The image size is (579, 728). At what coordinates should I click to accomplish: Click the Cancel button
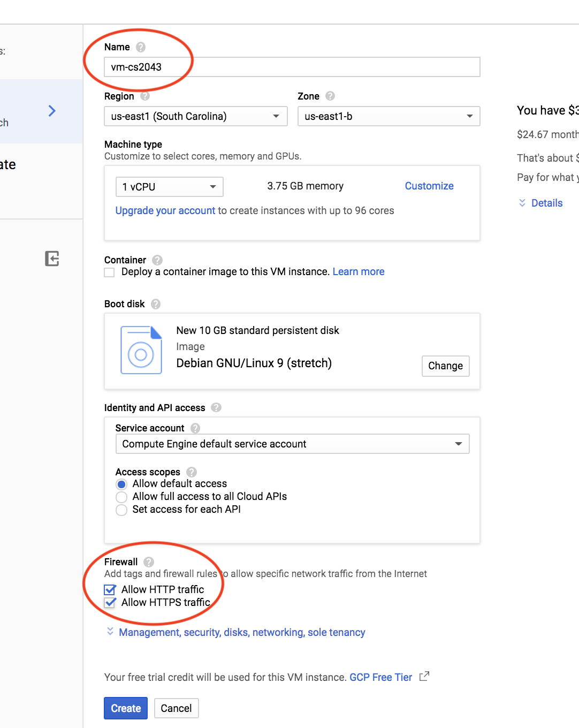tap(176, 708)
